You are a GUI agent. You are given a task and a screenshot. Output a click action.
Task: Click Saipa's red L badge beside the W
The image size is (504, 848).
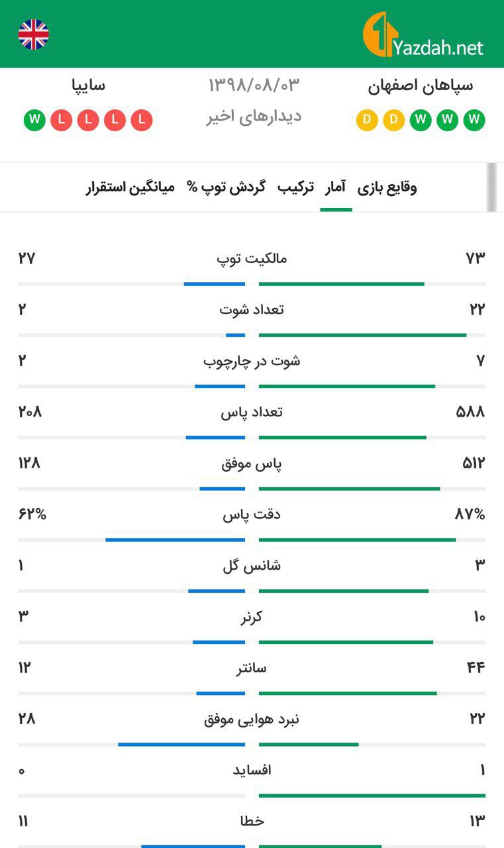tap(62, 121)
